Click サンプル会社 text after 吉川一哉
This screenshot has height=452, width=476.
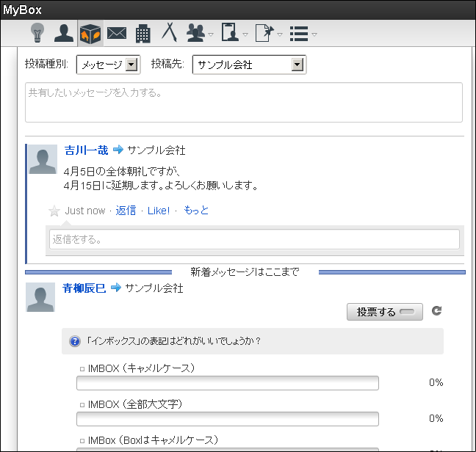[156, 150]
